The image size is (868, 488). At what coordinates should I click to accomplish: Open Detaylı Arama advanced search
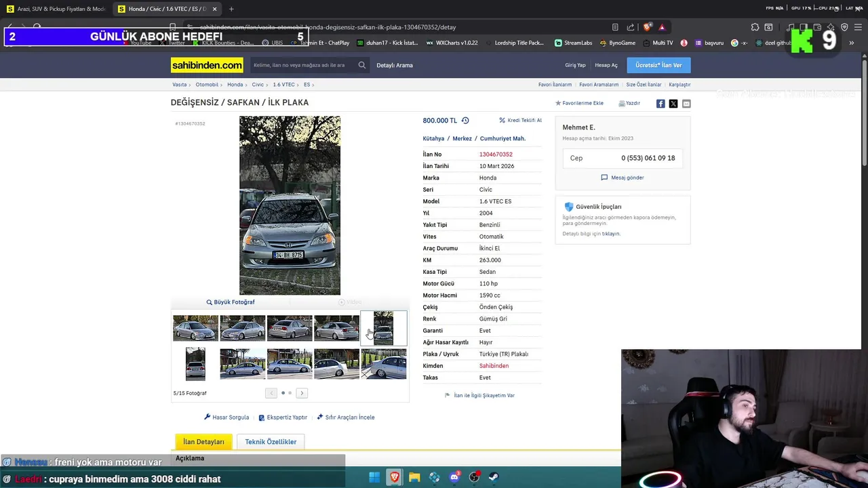(x=395, y=65)
